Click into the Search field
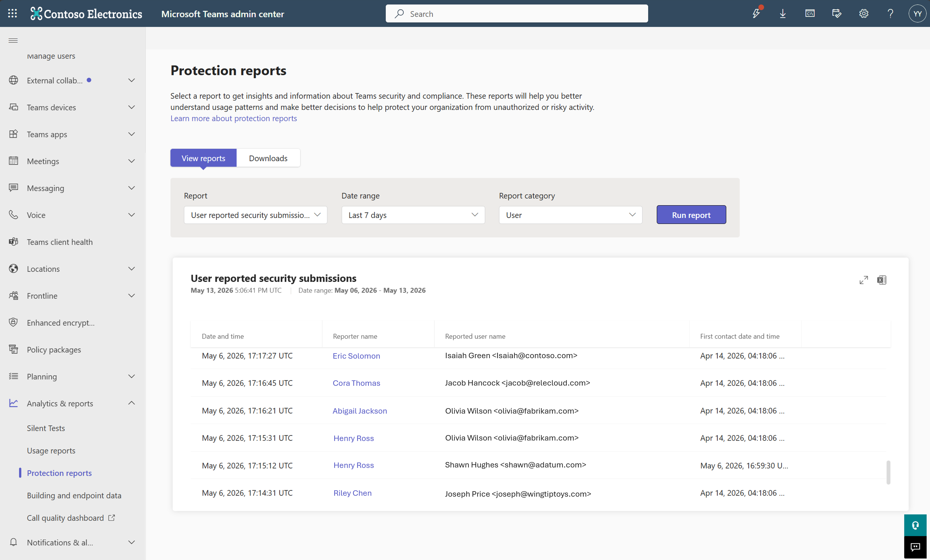 coord(517,14)
